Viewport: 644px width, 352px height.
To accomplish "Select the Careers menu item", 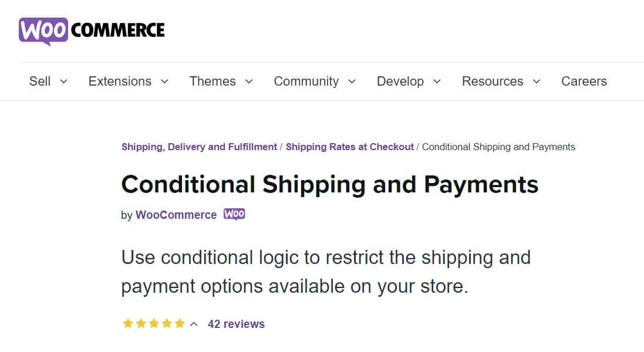I will 584,82.
